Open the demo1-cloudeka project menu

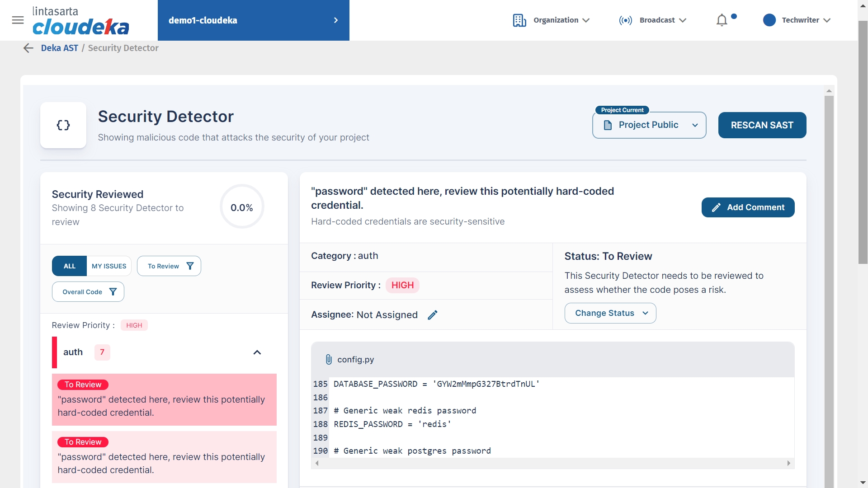pyautogui.click(x=253, y=20)
